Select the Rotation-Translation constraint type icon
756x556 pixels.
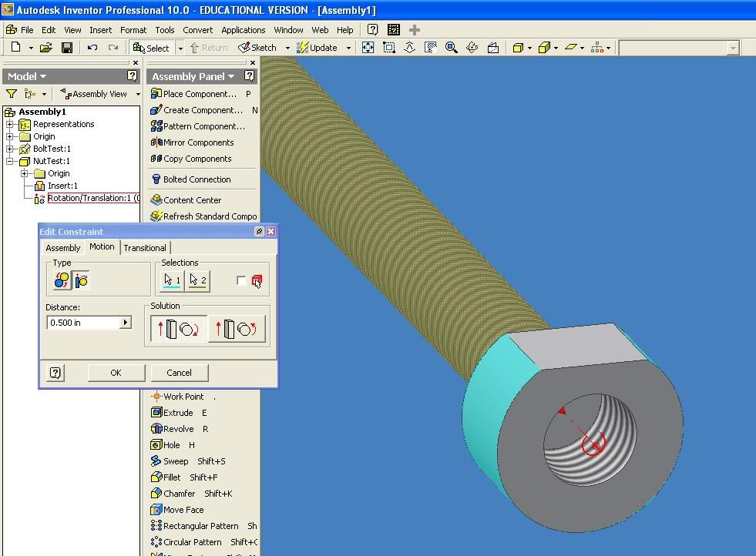point(82,281)
